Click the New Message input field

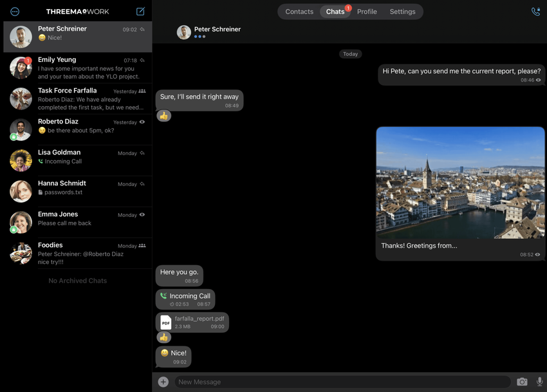pos(341,382)
